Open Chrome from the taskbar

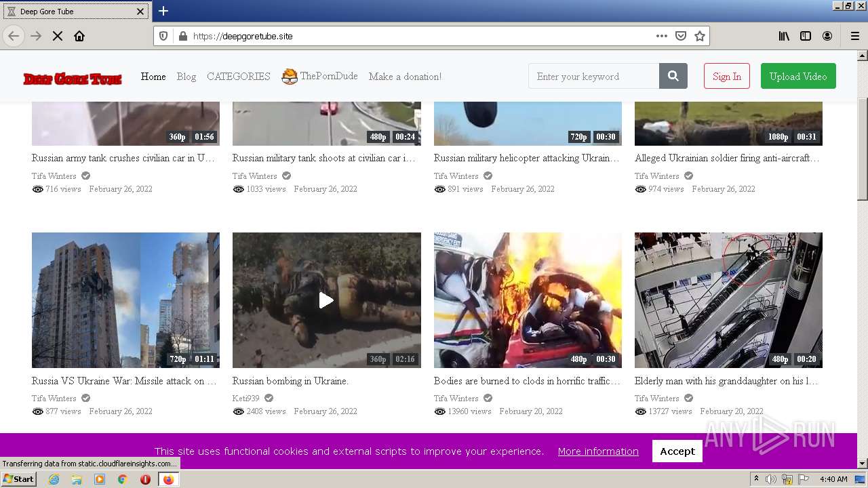123,479
